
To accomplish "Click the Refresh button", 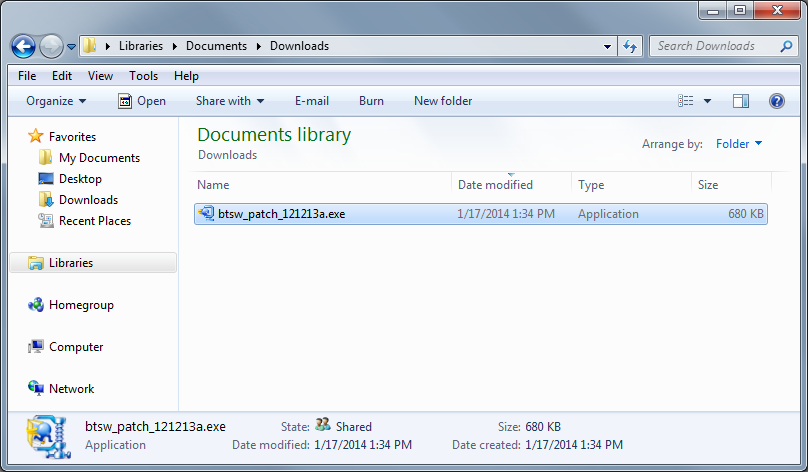I will coord(630,46).
